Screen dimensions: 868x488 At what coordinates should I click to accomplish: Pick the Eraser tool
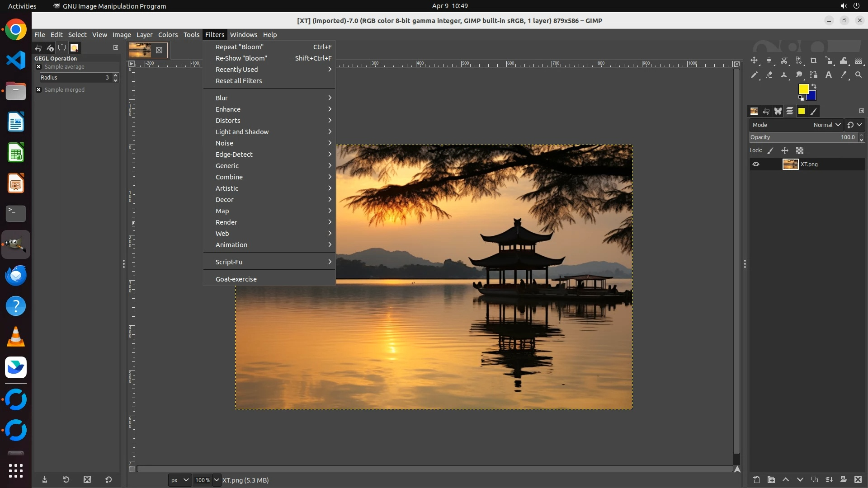click(x=769, y=75)
